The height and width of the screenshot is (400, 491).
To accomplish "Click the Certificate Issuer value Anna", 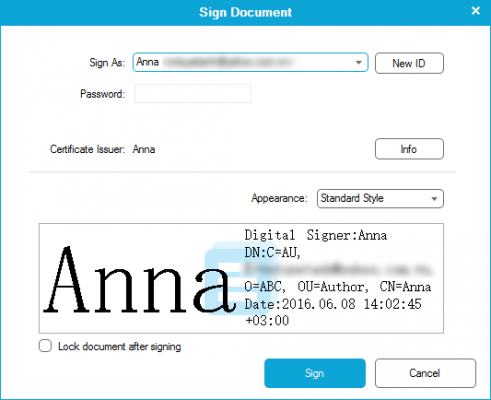I will coord(144,149).
